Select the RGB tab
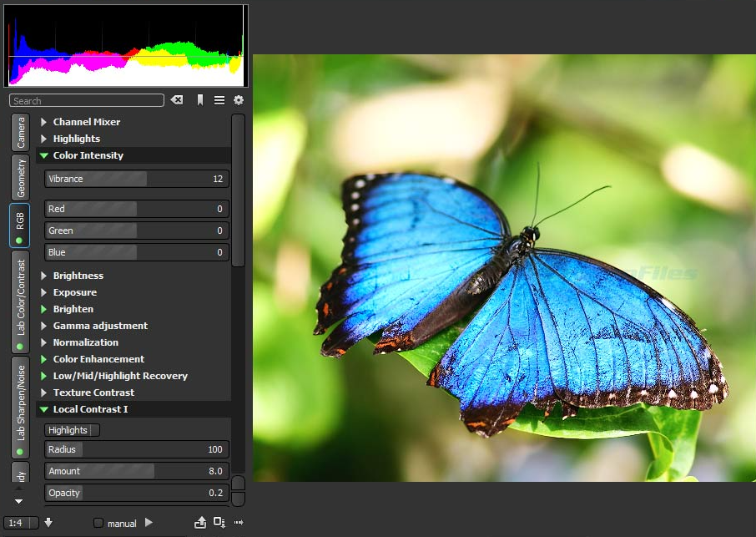The image size is (756, 537). click(20, 225)
